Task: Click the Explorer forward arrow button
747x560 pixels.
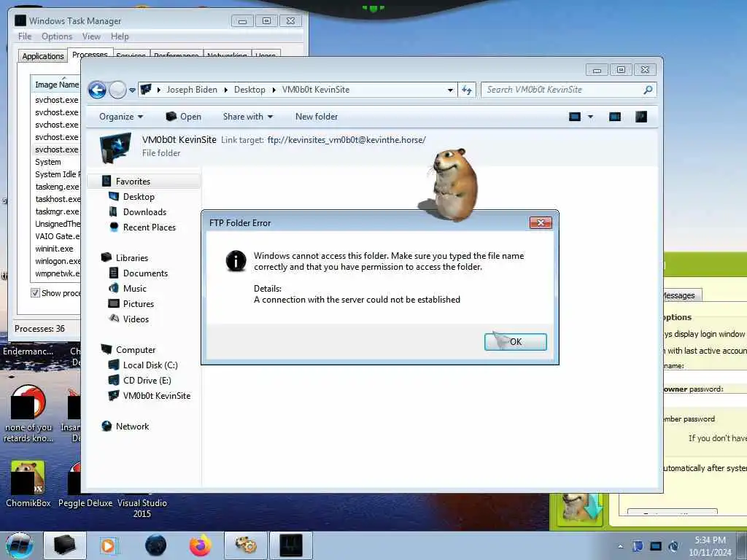Action: point(117,90)
